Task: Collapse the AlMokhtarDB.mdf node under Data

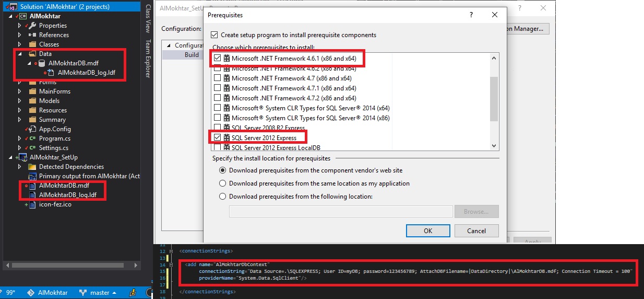Action: tap(29, 63)
